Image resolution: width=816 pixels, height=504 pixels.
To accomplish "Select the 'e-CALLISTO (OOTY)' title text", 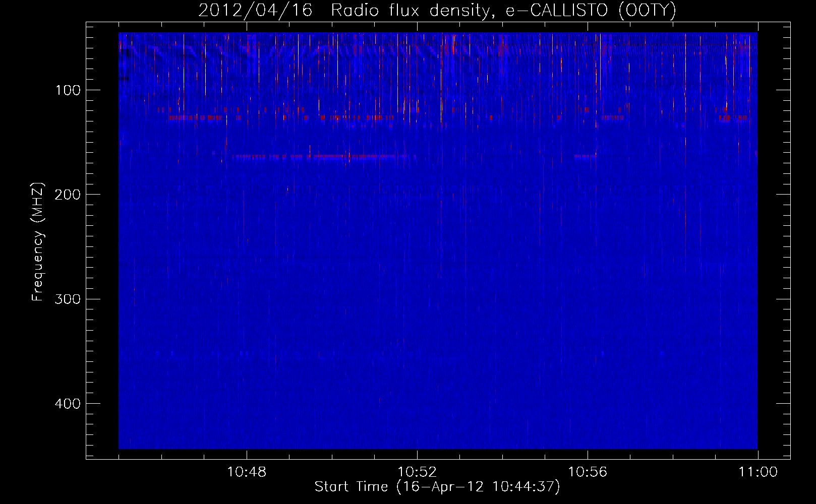I will click(591, 11).
